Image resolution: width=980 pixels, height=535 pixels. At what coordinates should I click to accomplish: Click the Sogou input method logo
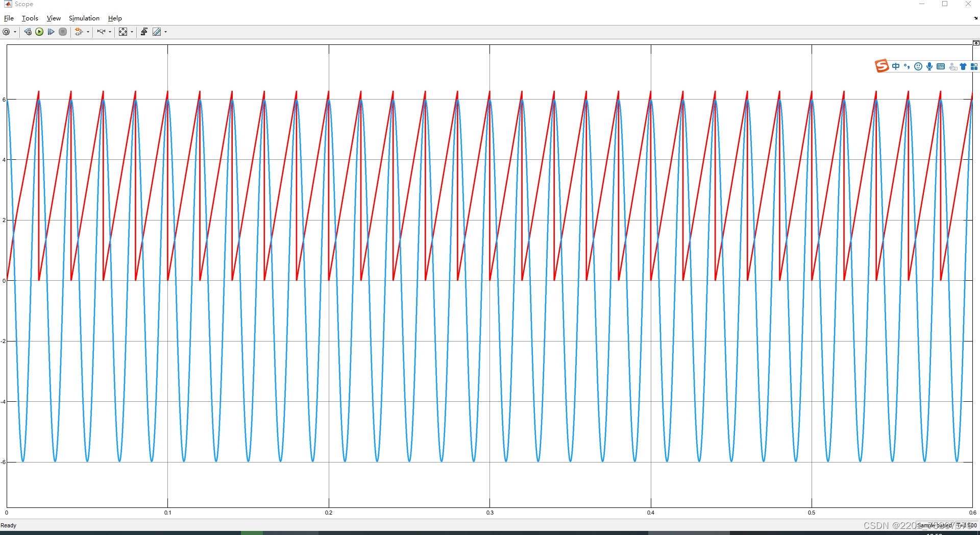[881, 66]
